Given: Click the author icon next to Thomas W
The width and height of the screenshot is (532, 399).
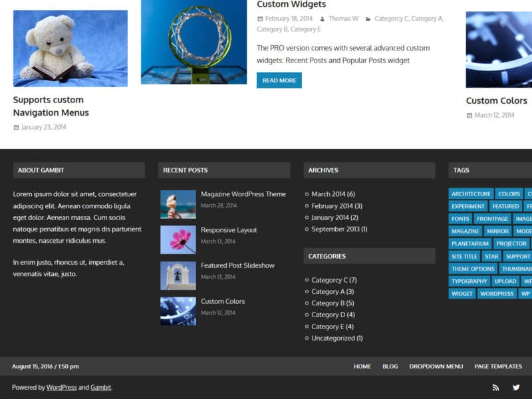Looking at the screenshot, I should click(x=323, y=19).
